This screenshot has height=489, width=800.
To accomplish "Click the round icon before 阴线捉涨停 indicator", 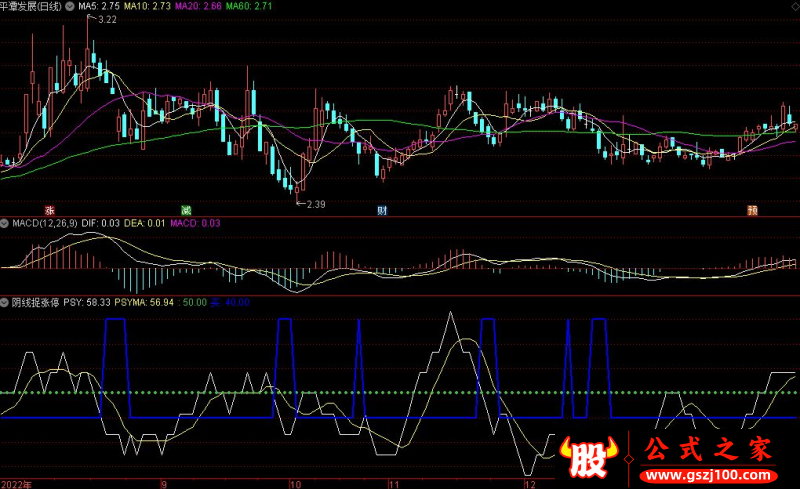I will point(5,299).
